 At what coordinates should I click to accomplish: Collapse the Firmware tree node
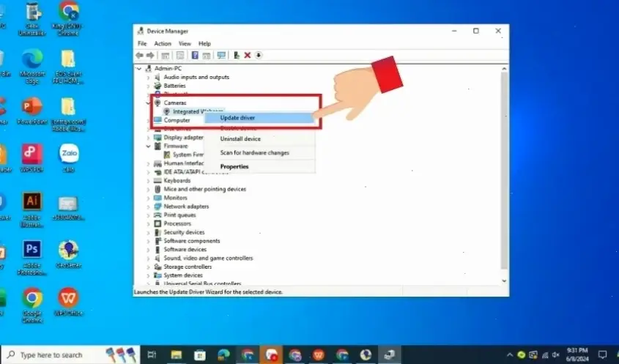tap(149, 146)
